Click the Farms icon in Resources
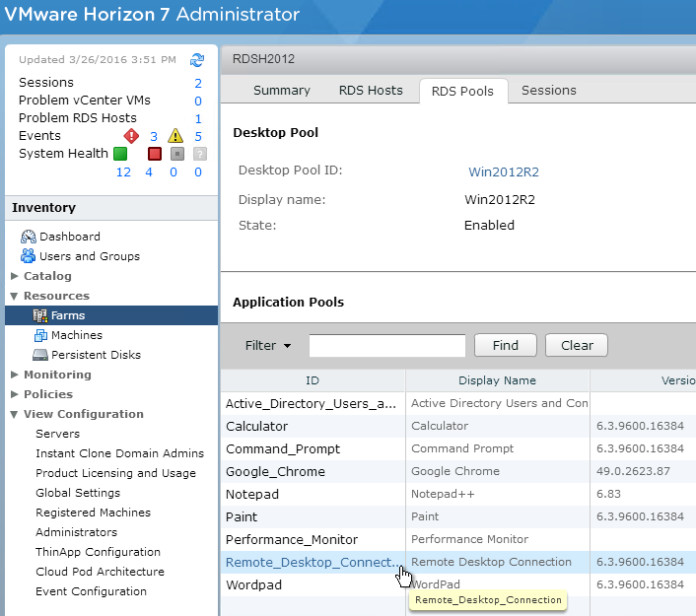This screenshot has height=616, width=696. click(40, 315)
